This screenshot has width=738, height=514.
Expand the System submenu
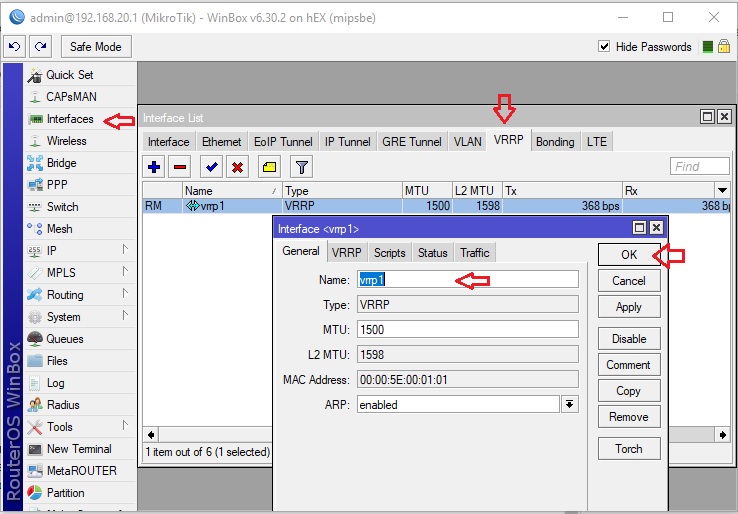pyautogui.click(x=125, y=315)
